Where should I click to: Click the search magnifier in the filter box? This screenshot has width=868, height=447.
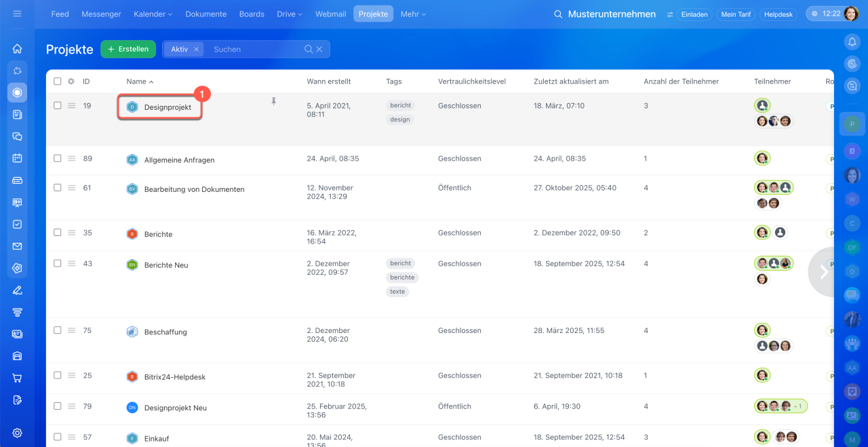coord(309,49)
